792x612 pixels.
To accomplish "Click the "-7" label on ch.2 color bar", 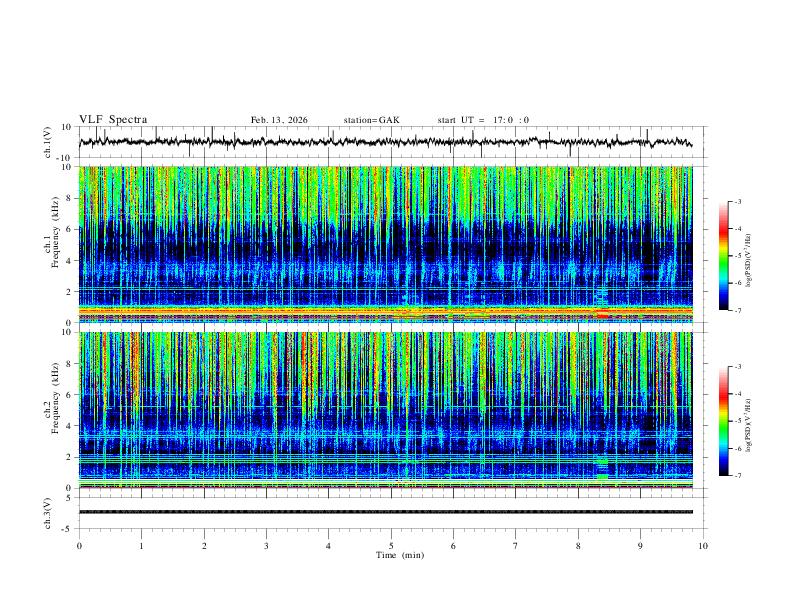I will (737, 476).
